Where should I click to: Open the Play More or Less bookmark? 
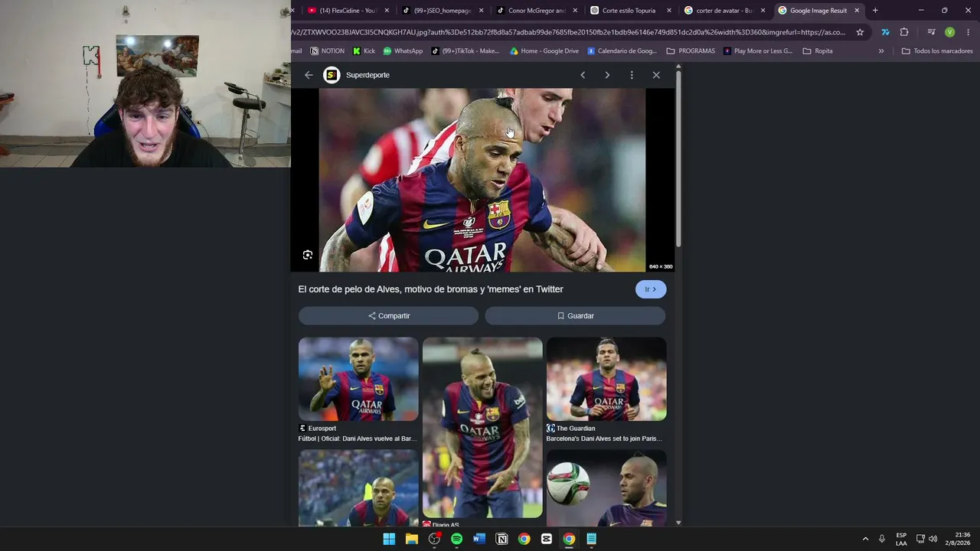click(758, 51)
